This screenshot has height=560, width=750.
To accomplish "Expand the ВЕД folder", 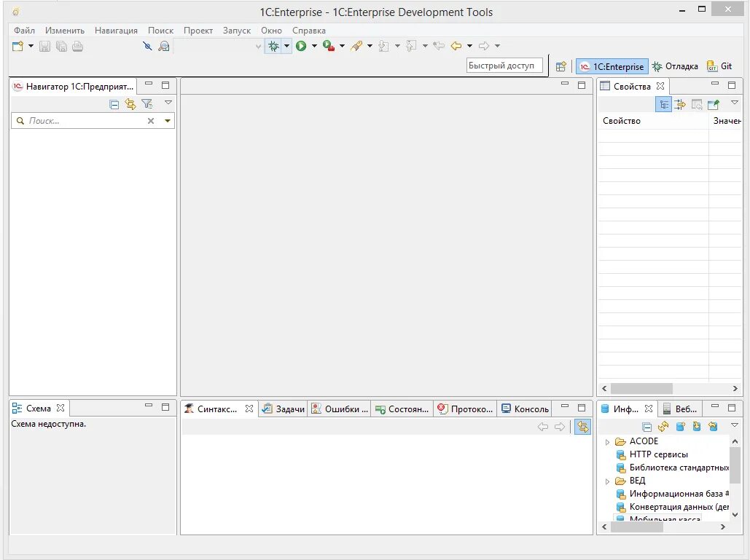I will pos(607,481).
